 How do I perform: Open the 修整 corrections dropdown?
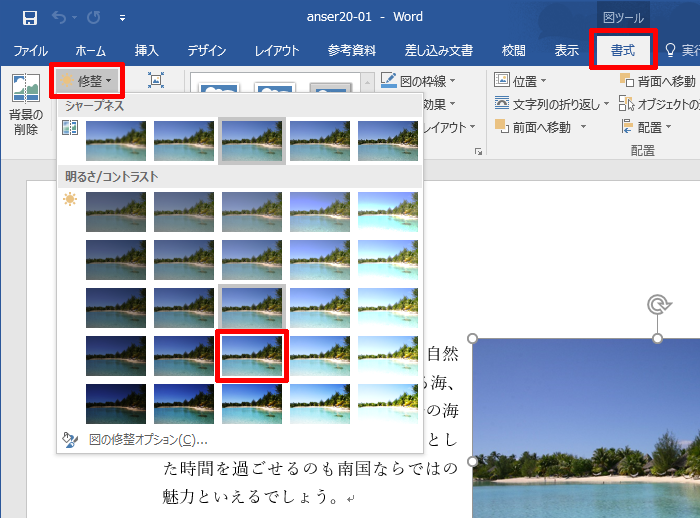point(87,81)
